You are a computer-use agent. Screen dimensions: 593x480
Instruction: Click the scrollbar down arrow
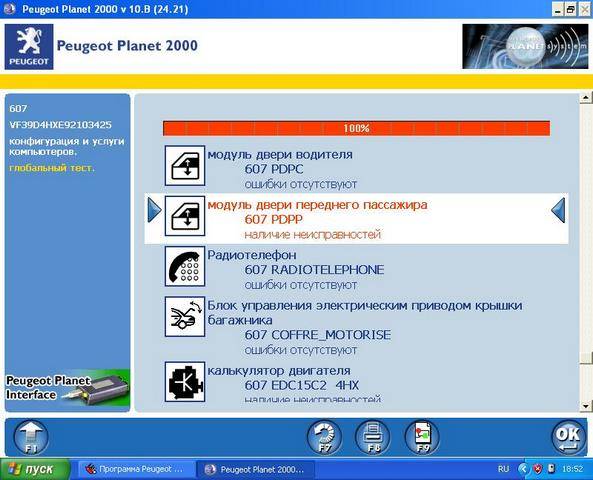[x=586, y=406]
